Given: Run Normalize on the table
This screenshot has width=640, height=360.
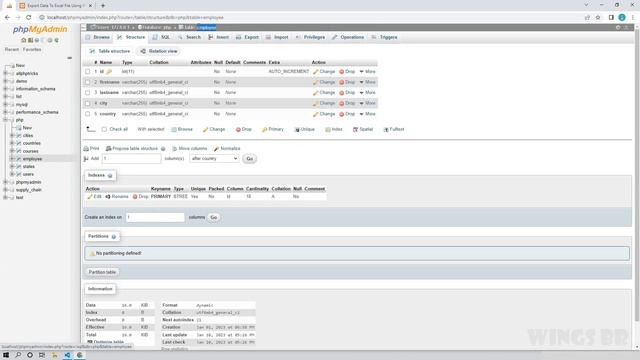Looking at the screenshot, I should point(227,149).
